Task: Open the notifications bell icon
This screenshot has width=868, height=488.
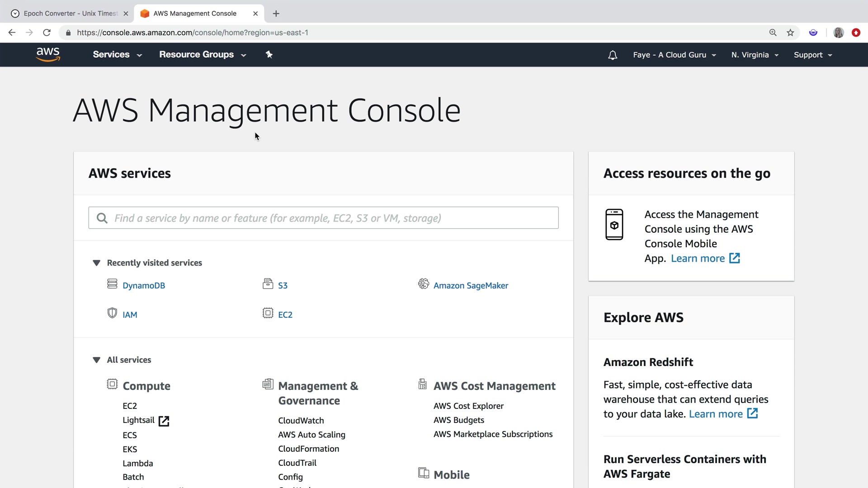Action: [x=613, y=55]
